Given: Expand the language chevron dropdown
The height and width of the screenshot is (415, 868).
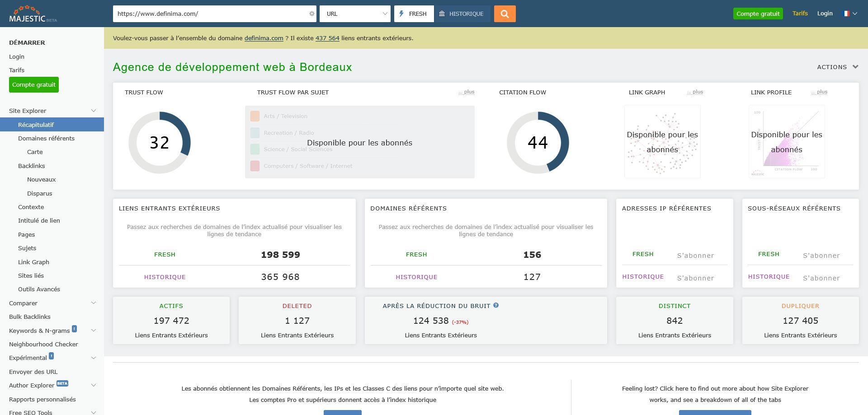Looking at the screenshot, I should [854, 14].
